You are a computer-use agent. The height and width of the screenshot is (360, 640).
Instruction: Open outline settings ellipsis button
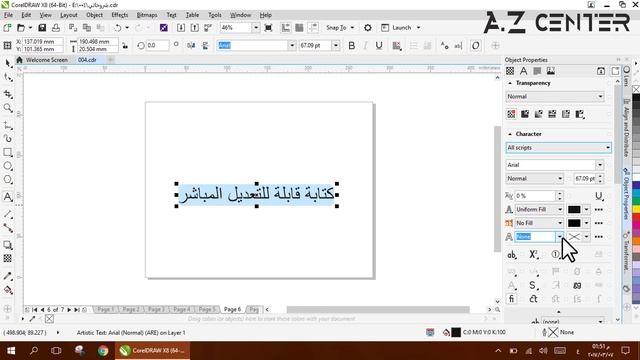pyautogui.click(x=598, y=237)
